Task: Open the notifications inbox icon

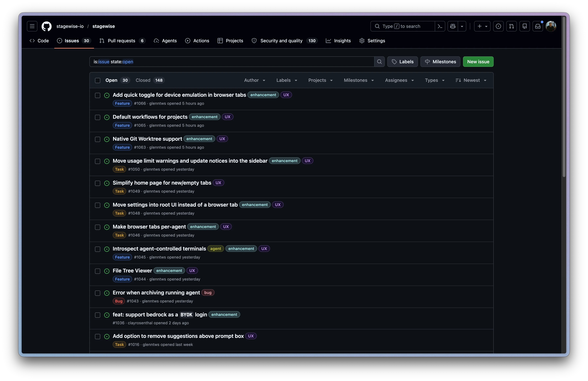Action: tap(538, 26)
